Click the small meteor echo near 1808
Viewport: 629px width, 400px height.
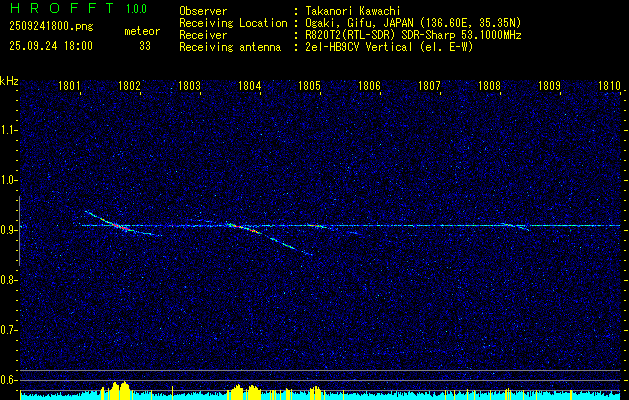tap(515, 227)
